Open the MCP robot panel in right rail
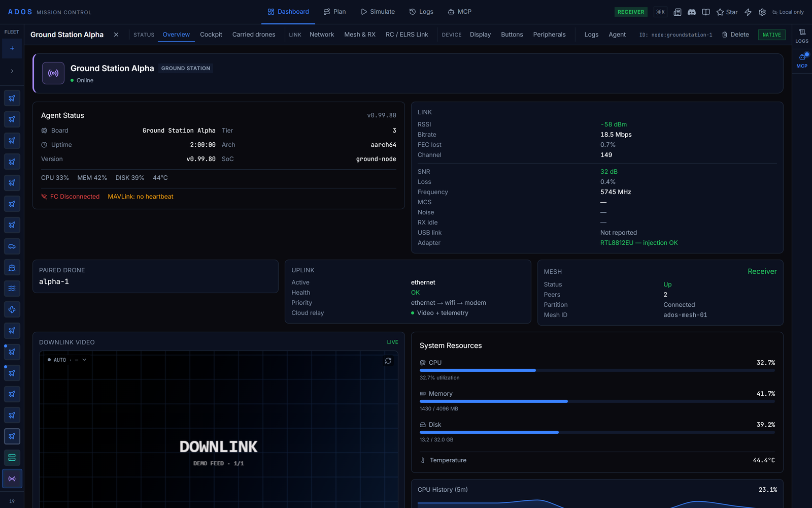 click(x=802, y=60)
